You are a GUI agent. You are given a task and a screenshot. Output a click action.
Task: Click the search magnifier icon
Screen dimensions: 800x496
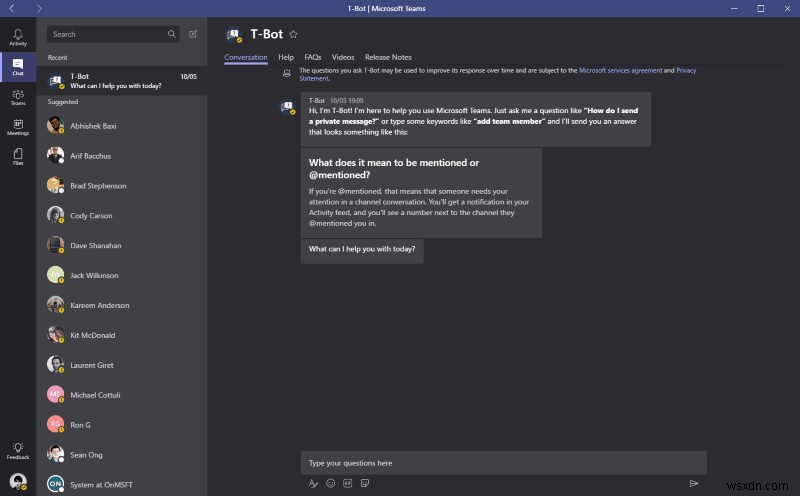tap(171, 34)
